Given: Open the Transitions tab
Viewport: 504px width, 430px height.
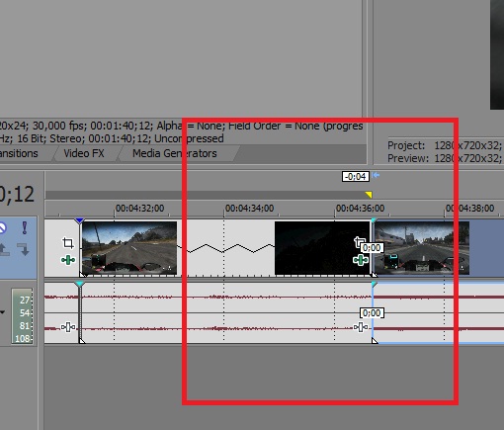Looking at the screenshot, I should pos(19,153).
